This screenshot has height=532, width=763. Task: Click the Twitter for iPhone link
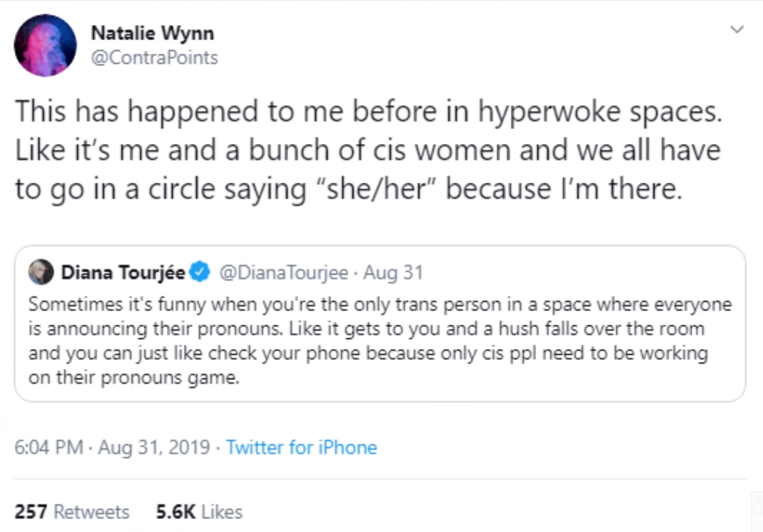[301, 447]
